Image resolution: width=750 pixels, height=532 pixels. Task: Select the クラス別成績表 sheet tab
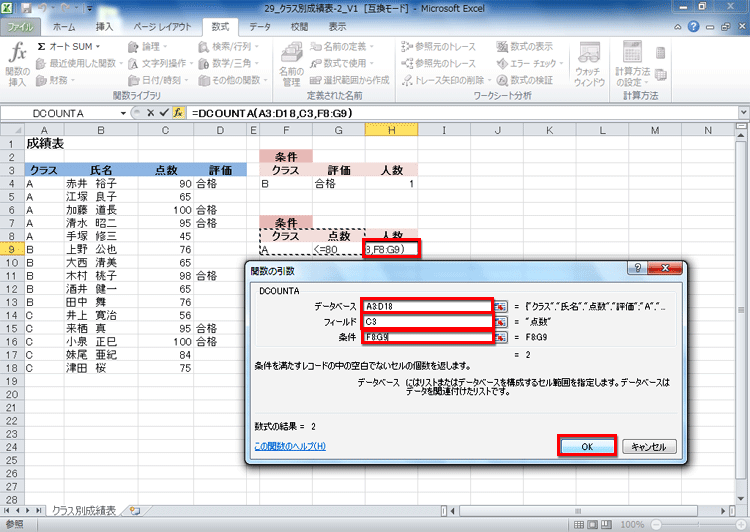click(x=84, y=511)
